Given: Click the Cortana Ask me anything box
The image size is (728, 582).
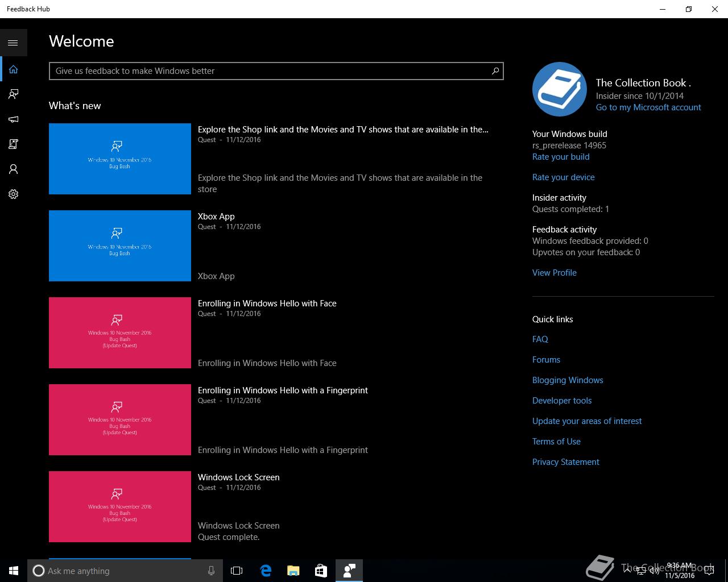Looking at the screenshot, I should point(125,571).
